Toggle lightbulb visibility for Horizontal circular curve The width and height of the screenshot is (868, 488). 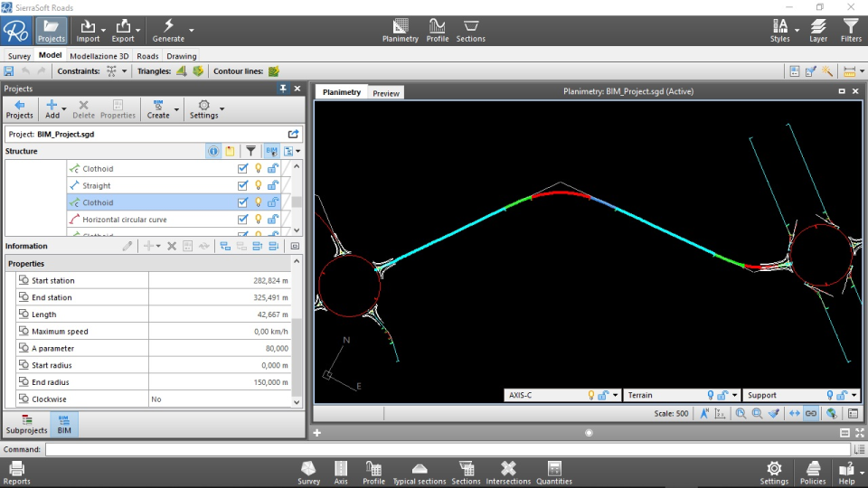pyautogui.click(x=258, y=220)
